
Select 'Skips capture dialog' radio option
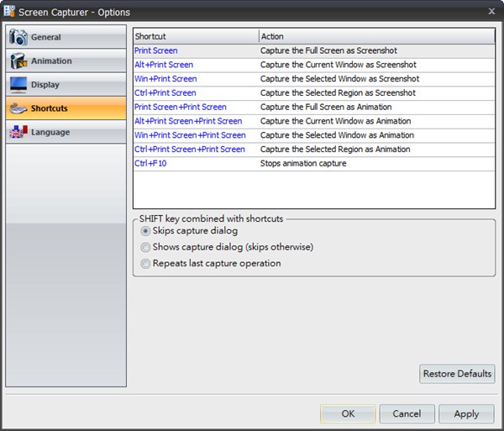146,231
